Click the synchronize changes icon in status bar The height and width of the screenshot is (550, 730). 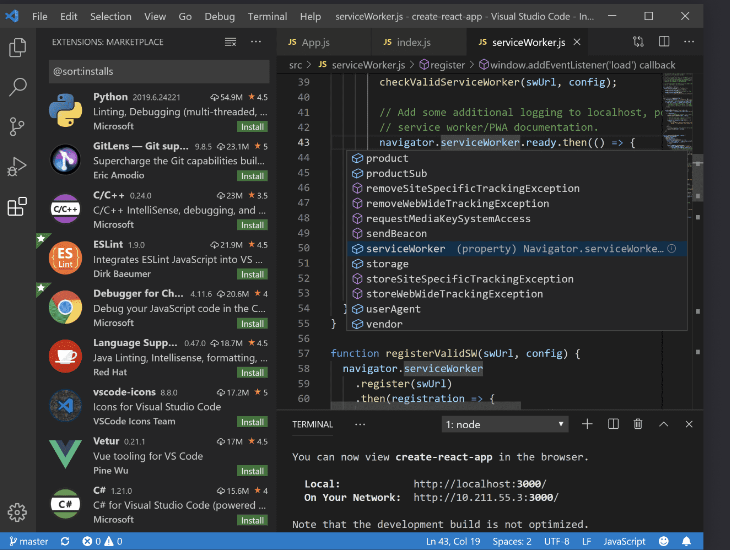65,541
